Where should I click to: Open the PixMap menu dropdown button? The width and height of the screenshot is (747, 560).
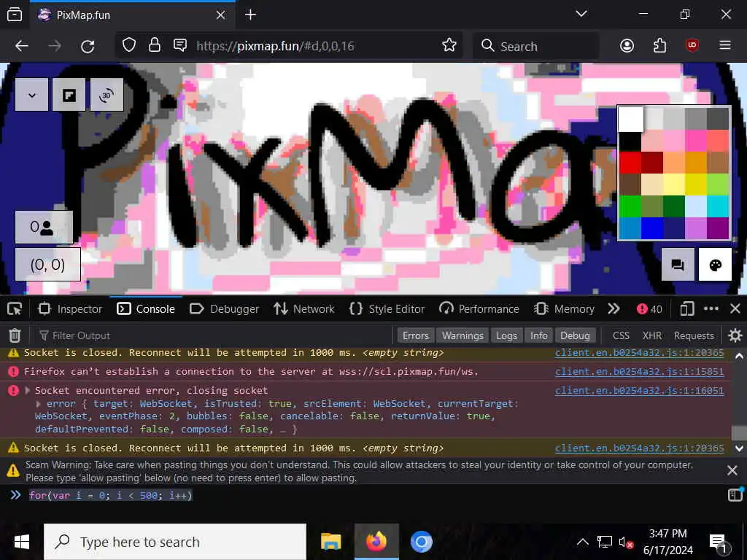click(32, 95)
